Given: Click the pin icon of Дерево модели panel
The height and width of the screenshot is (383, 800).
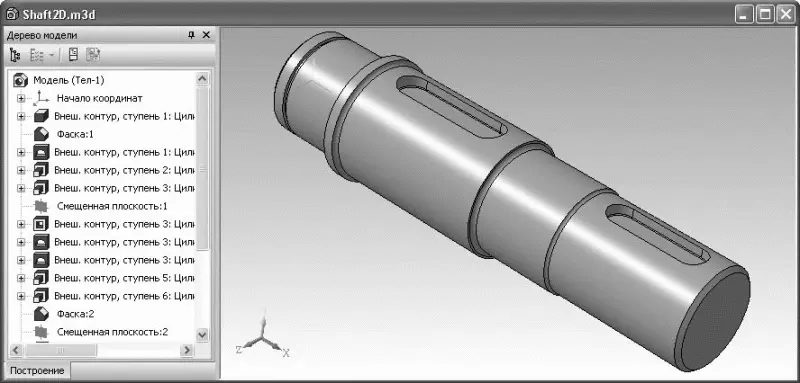Looking at the screenshot, I should pyautogui.click(x=191, y=35).
